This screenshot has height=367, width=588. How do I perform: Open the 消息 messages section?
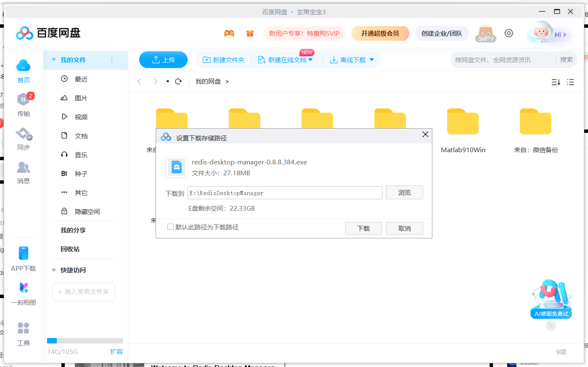point(24,172)
